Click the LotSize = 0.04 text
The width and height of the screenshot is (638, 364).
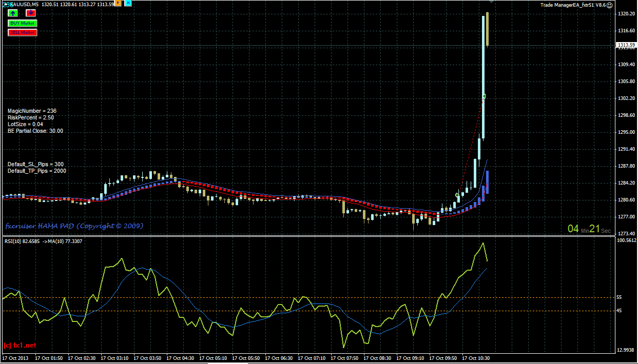(x=25, y=124)
